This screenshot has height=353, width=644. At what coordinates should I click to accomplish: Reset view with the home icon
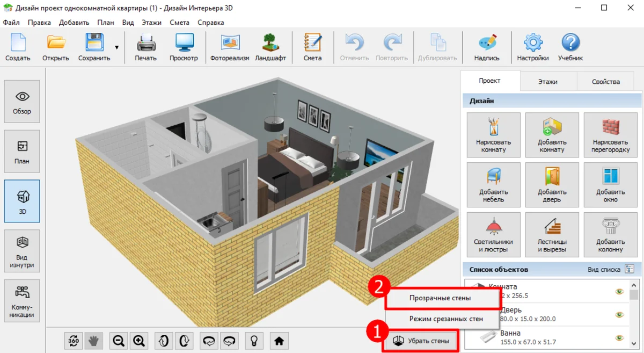[x=279, y=340]
